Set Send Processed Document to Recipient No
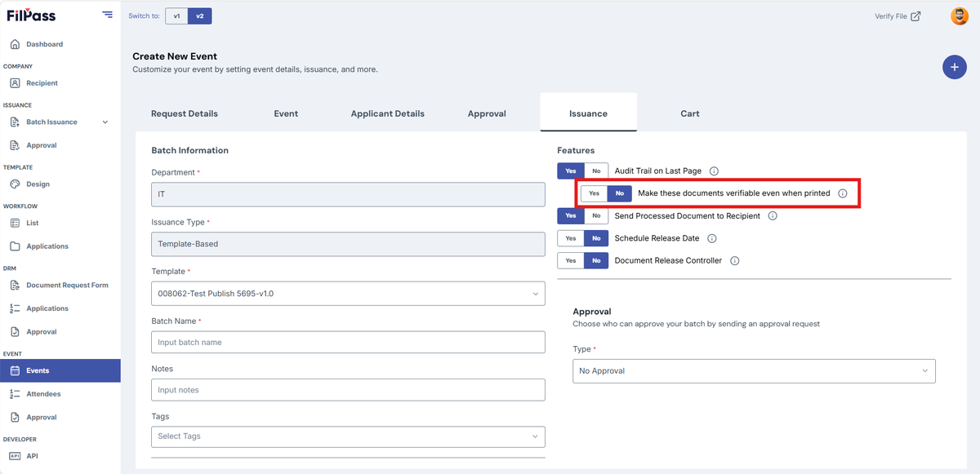The height and width of the screenshot is (474, 980). tap(596, 216)
